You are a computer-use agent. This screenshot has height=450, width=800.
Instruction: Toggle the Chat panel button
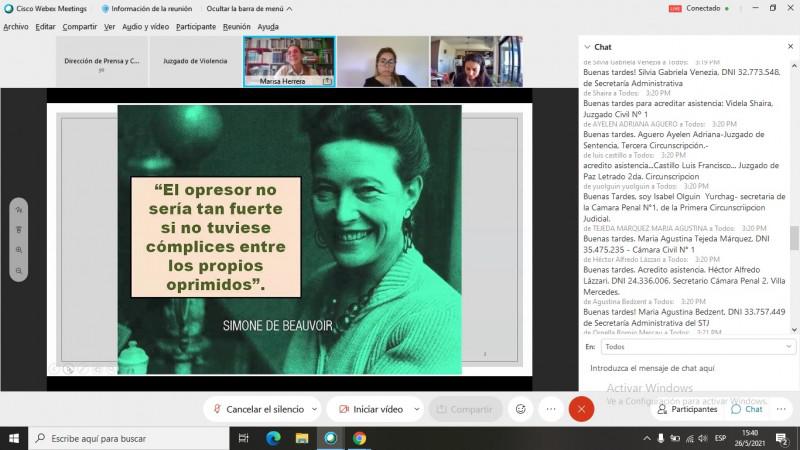coord(746,409)
